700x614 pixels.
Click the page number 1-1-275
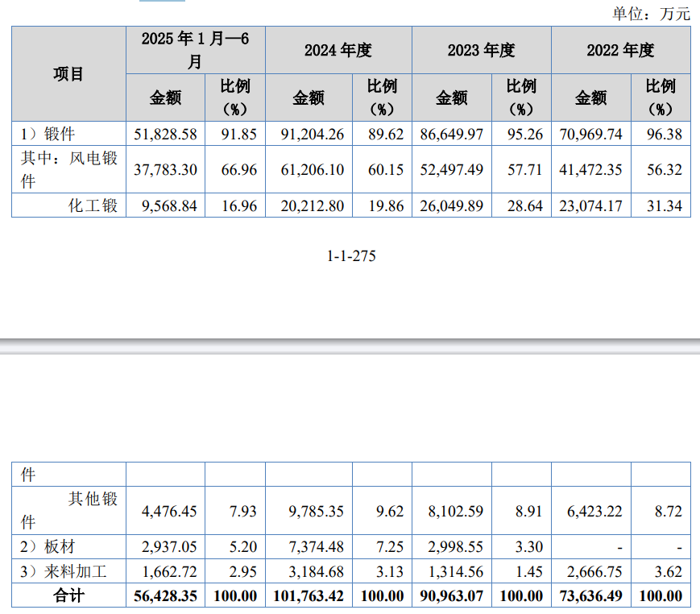pos(351,256)
